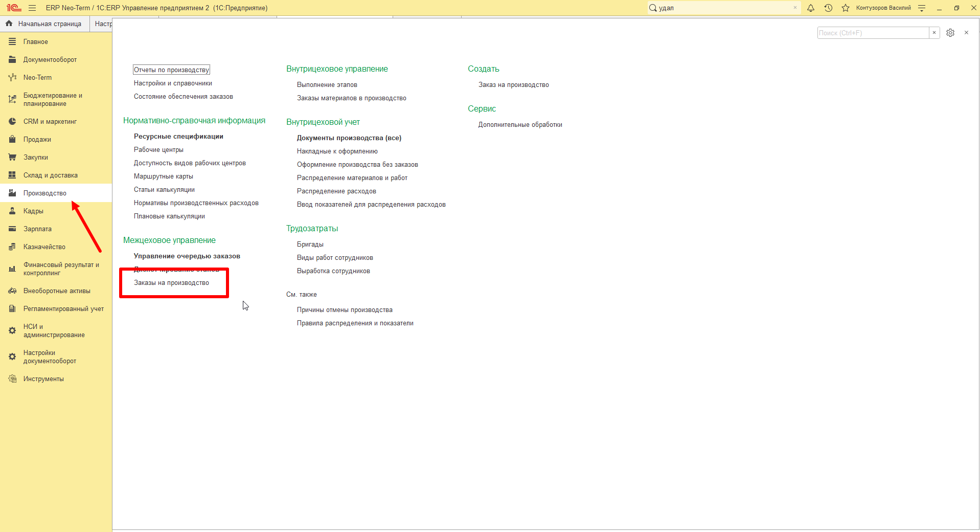Click the settings gear icon near search
This screenshot has height=532, width=980.
(x=950, y=33)
